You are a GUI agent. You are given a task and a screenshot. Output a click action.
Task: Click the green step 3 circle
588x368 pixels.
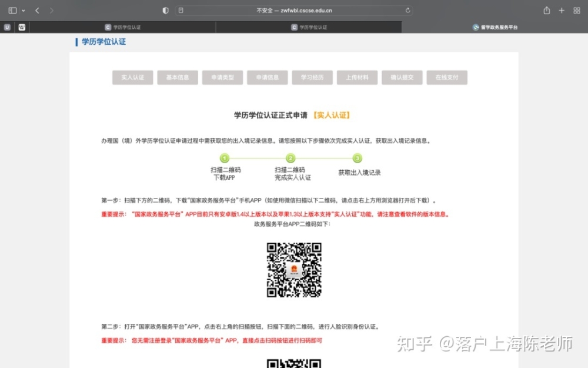[358, 158]
